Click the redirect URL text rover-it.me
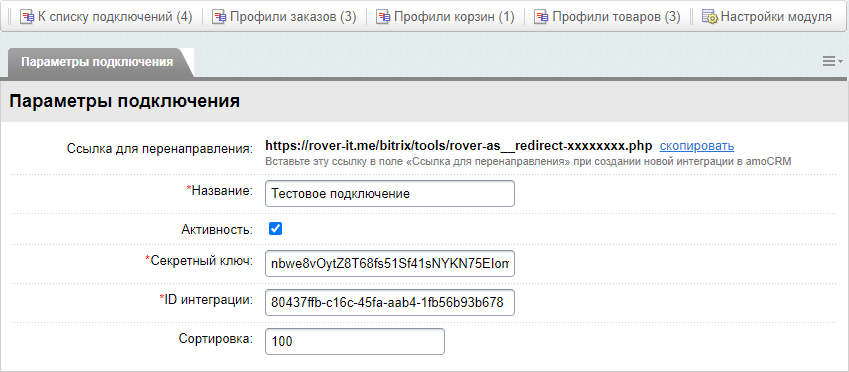This screenshot has height=372, width=849. [x=458, y=146]
